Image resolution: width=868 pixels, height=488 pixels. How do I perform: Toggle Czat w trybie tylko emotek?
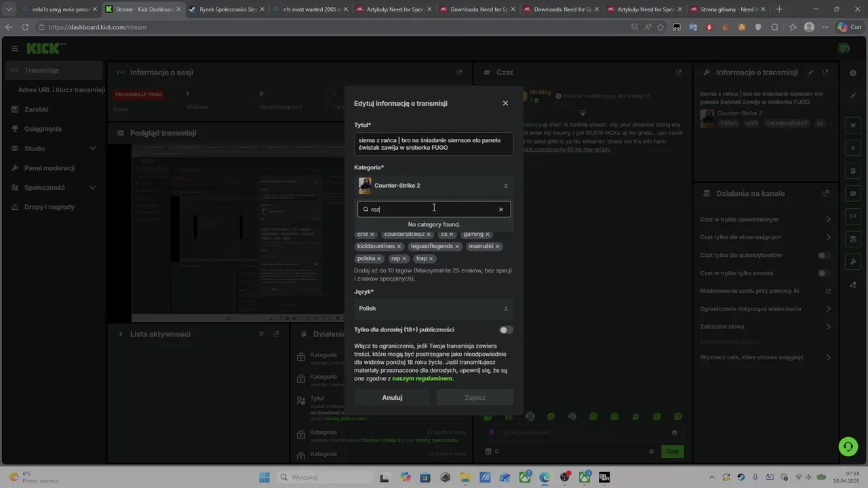pyautogui.click(x=825, y=273)
